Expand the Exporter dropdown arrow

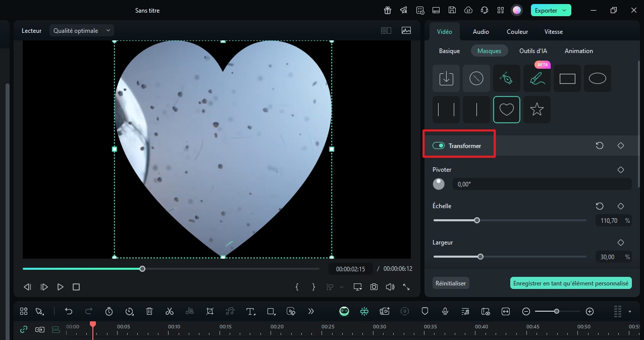tap(564, 10)
